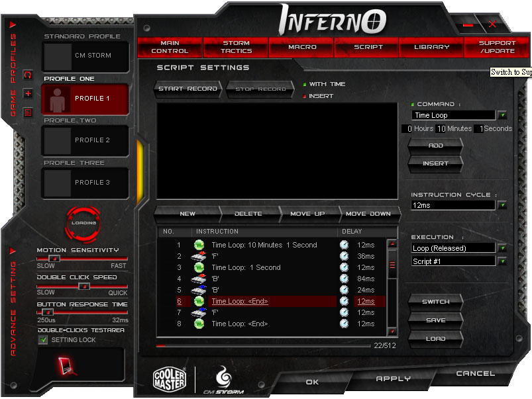Click the delay clock icon in row 4
The image size is (532, 399).
[x=344, y=279]
